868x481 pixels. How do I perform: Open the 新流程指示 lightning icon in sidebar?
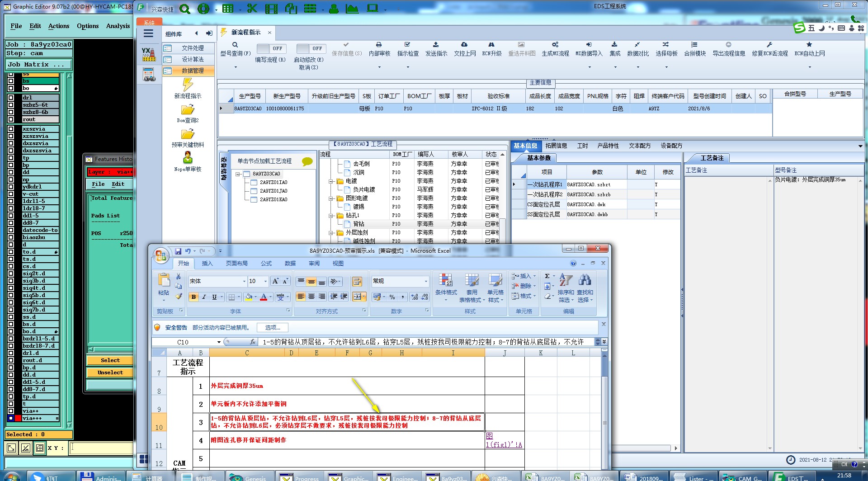[188, 84]
